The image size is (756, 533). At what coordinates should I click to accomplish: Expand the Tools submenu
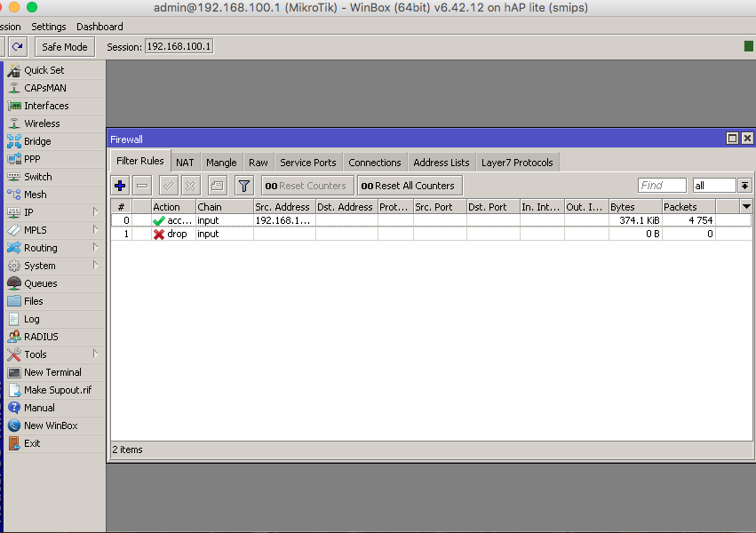click(95, 354)
